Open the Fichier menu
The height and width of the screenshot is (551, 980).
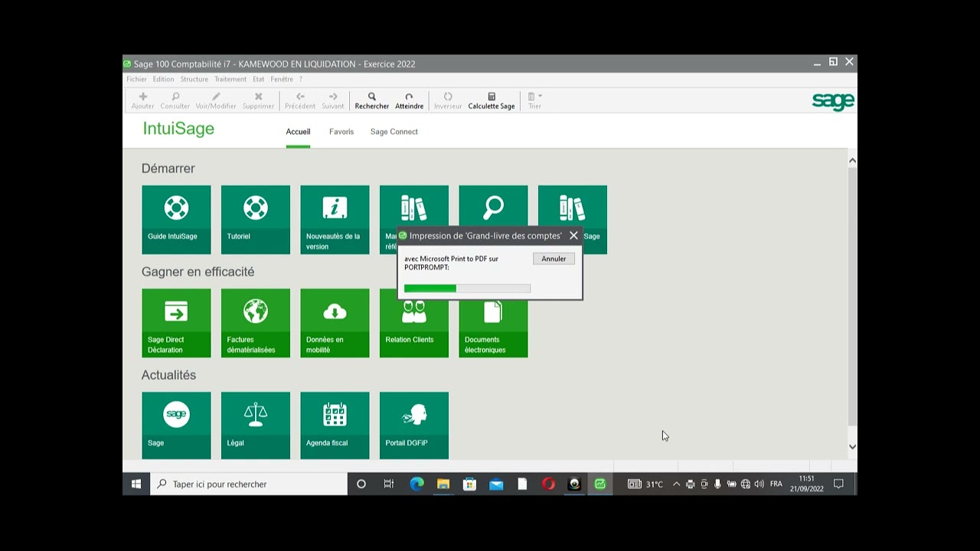(136, 79)
